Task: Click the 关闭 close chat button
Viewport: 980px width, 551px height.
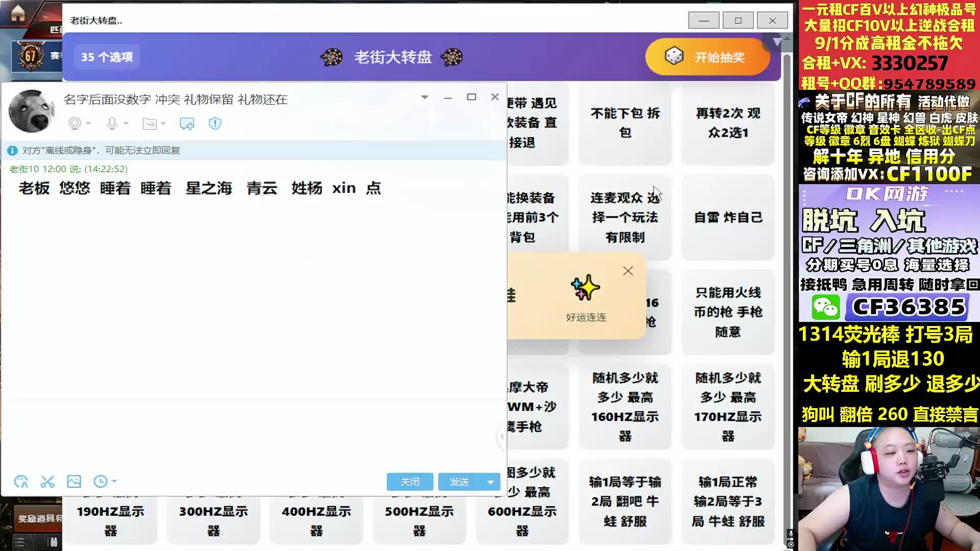Action: click(x=410, y=482)
